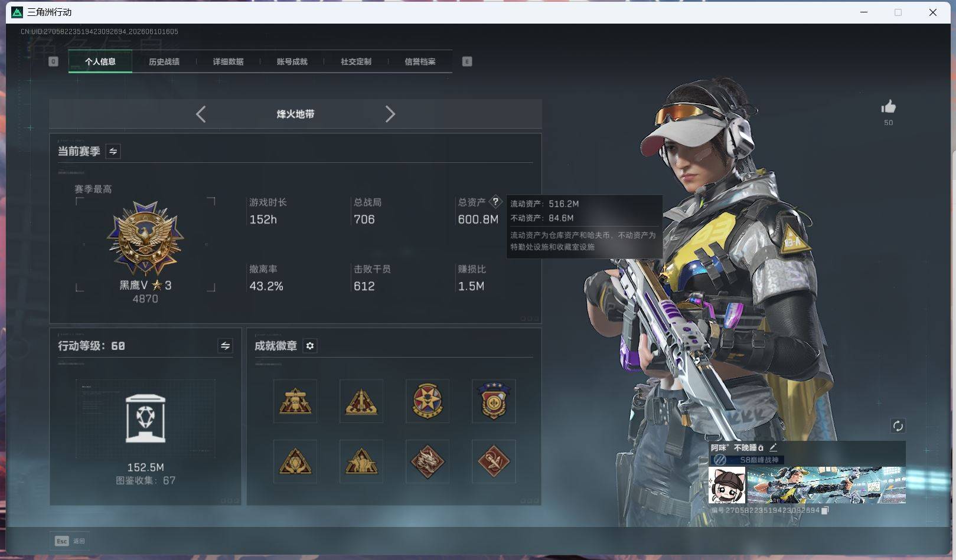Select the round gold star badge
Screen dimensions: 956x560
(428, 401)
